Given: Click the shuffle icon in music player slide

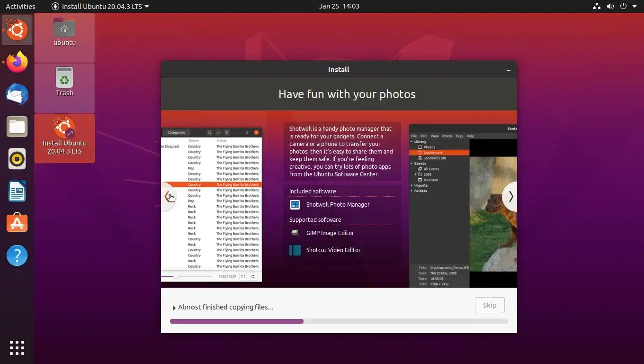Looking at the screenshot, I should coord(252,276).
